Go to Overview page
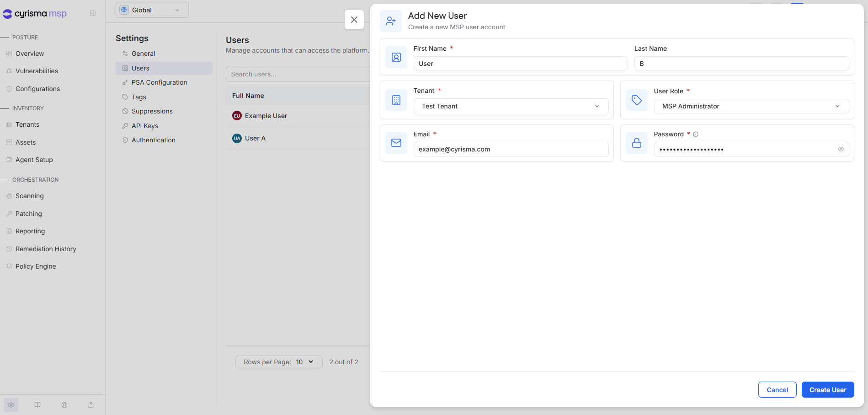 click(x=30, y=54)
